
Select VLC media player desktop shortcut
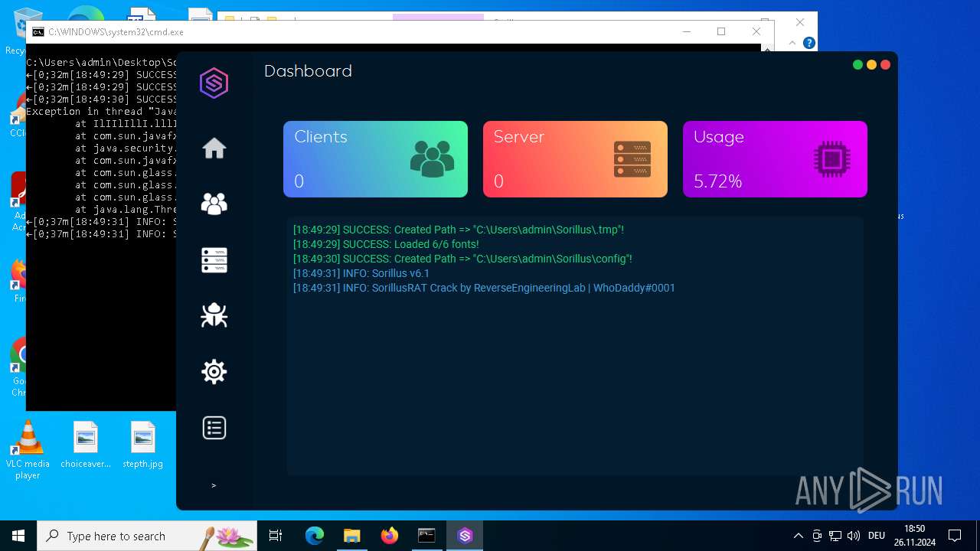[x=28, y=450]
